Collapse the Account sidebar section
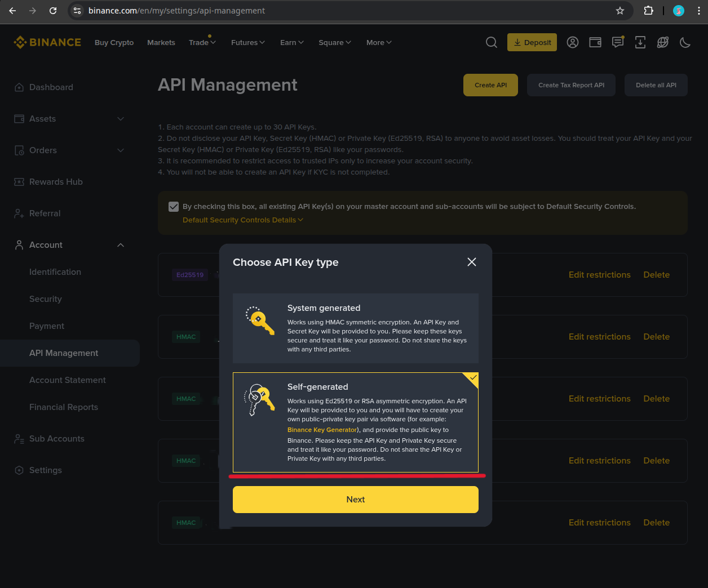 tap(70, 245)
